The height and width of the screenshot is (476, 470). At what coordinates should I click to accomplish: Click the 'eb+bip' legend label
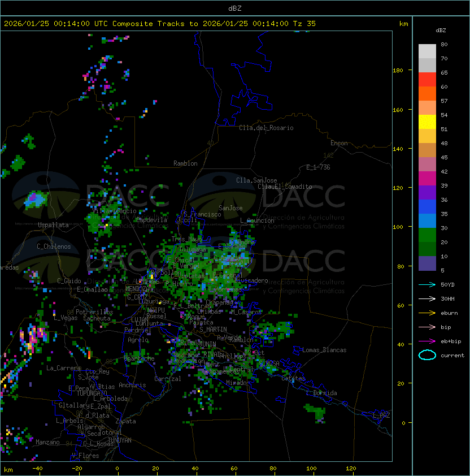(451, 341)
